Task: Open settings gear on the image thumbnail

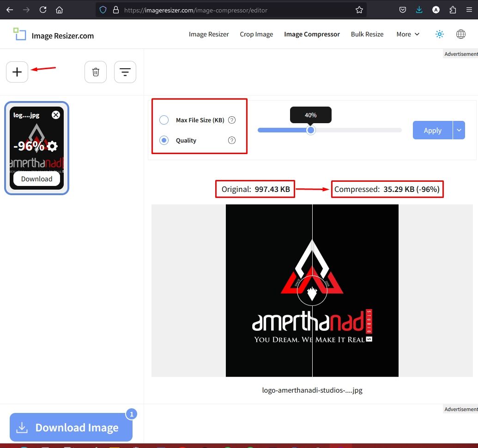Action: [x=52, y=146]
